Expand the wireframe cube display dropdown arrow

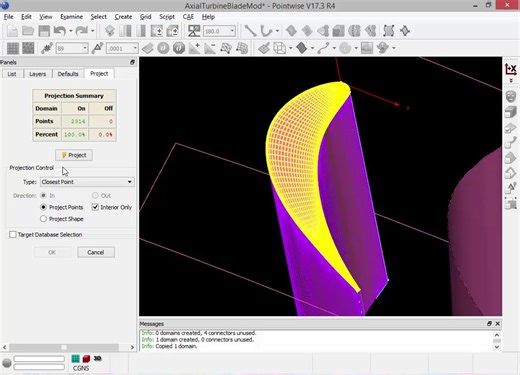(290, 48)
